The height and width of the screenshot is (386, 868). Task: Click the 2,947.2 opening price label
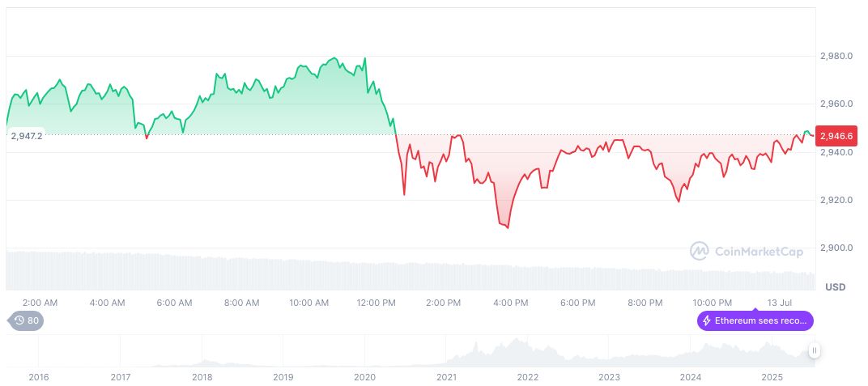[x=27, y=136]
